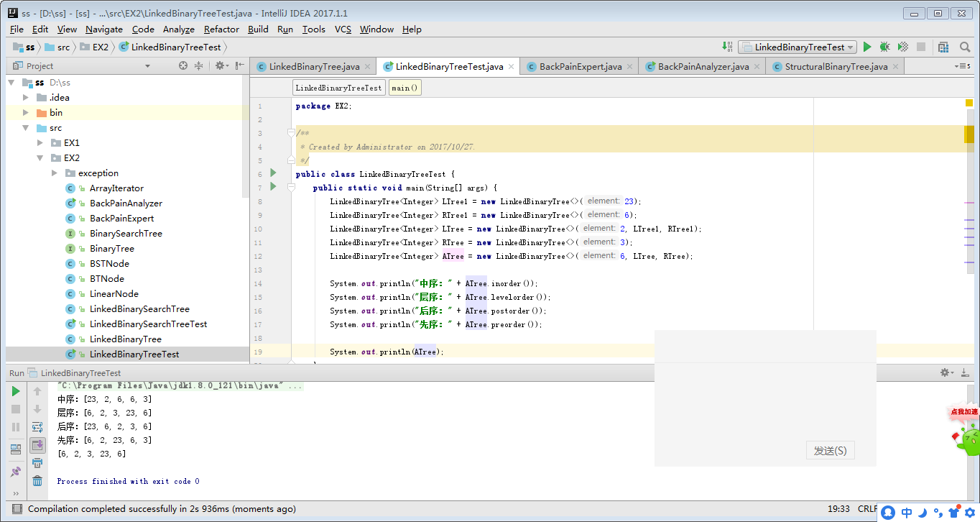Select BSTNode class in Project tree
The height and width of the screenshot is (522, 980).
point(109,264)
